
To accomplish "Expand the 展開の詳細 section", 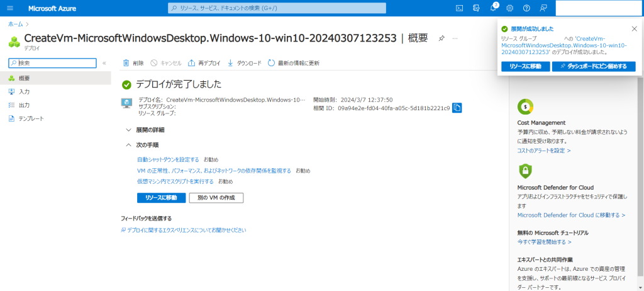I will pyautogui.click(x=145, y=130).
